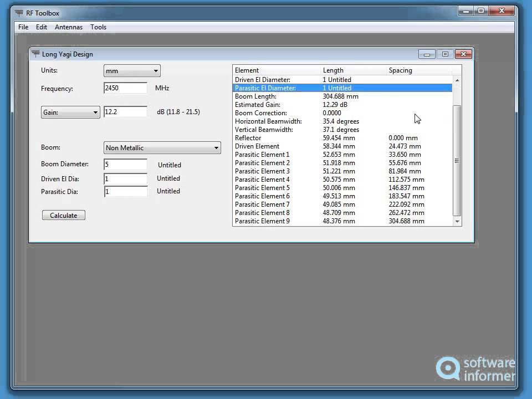532x399 pixels.
Task: Click the Spacing column header
Action: 420,70
